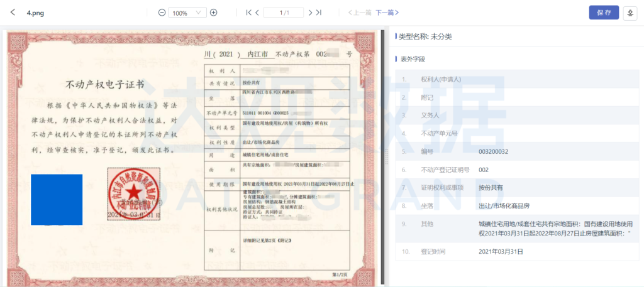Jump to the first page
Viewport: 644px width, 287px height.
249,13
